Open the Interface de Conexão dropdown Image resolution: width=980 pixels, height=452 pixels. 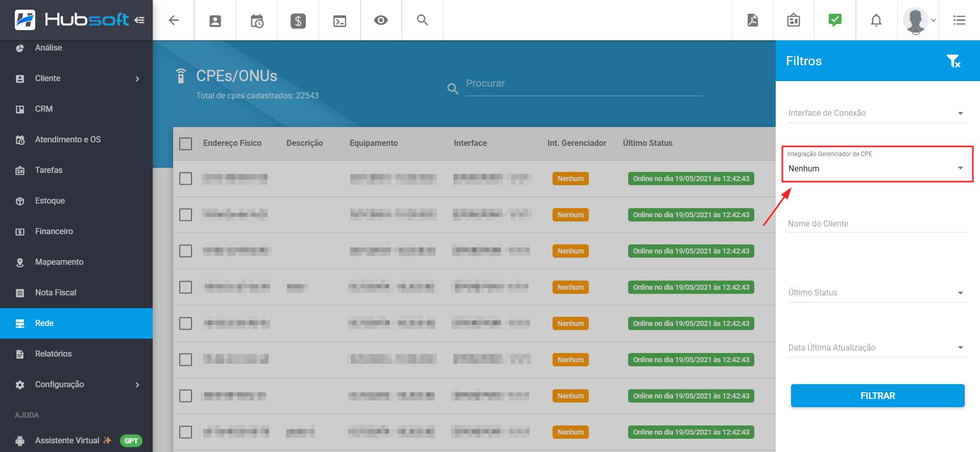(876, 113)
